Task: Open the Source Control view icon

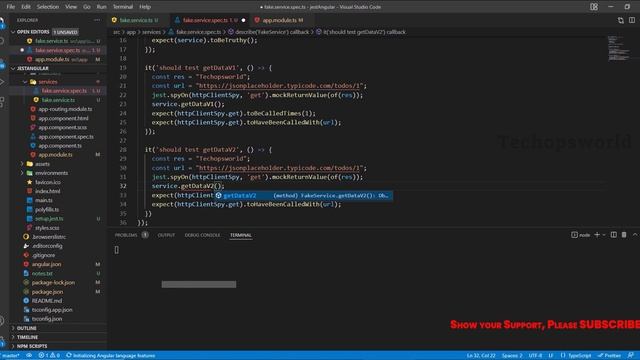Action: click(x=2, y=64)
